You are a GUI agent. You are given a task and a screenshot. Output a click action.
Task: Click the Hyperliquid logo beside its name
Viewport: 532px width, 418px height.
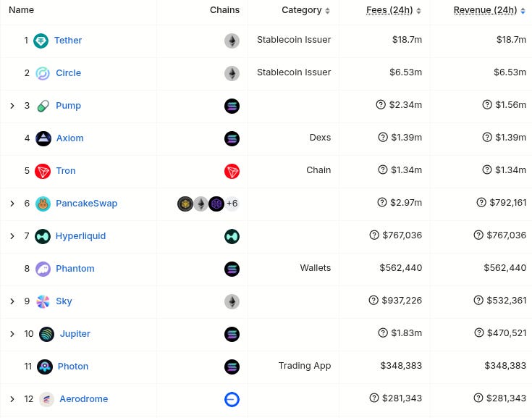[43, 236]
